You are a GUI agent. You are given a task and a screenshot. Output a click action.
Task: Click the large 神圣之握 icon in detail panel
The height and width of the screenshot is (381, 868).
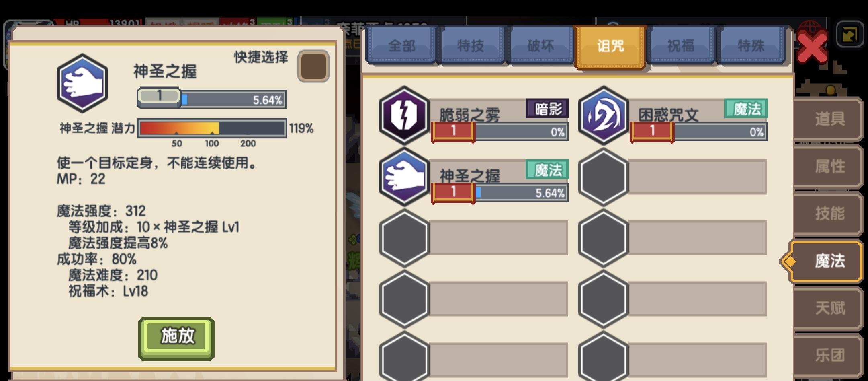[x=82, y=83]
